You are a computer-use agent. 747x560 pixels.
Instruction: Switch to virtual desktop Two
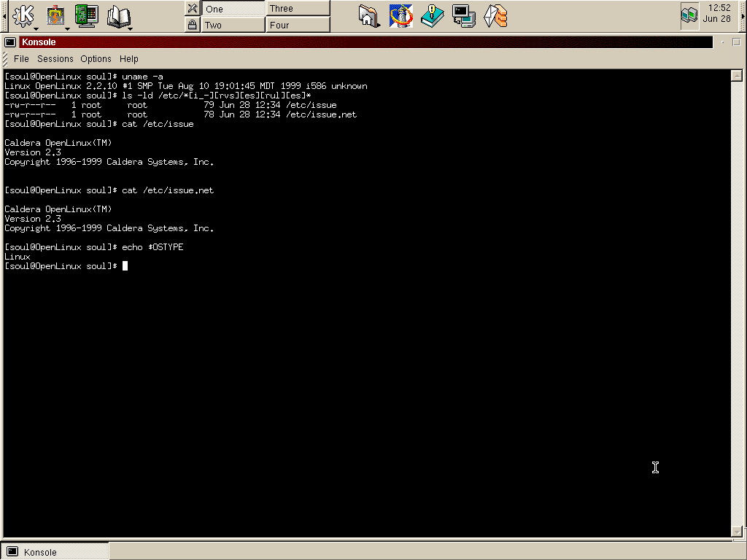[x=233, y=25]
